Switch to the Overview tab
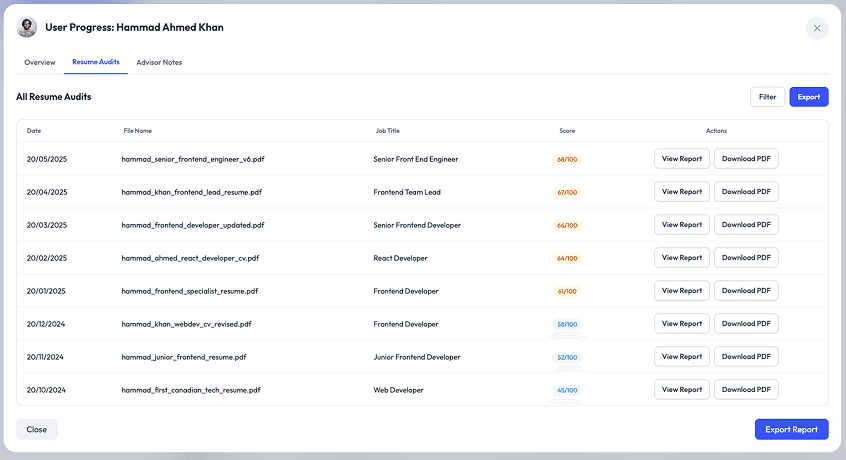 tap(40, 62)
